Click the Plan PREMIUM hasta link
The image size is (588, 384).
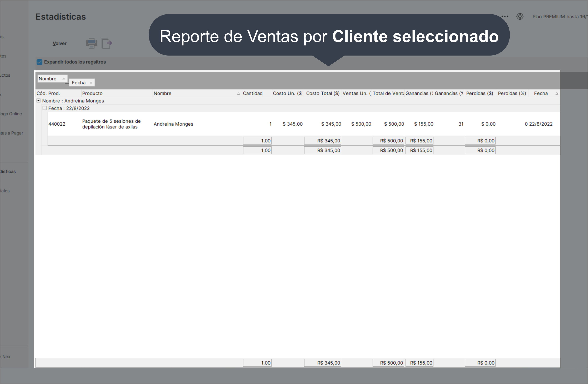559,16
